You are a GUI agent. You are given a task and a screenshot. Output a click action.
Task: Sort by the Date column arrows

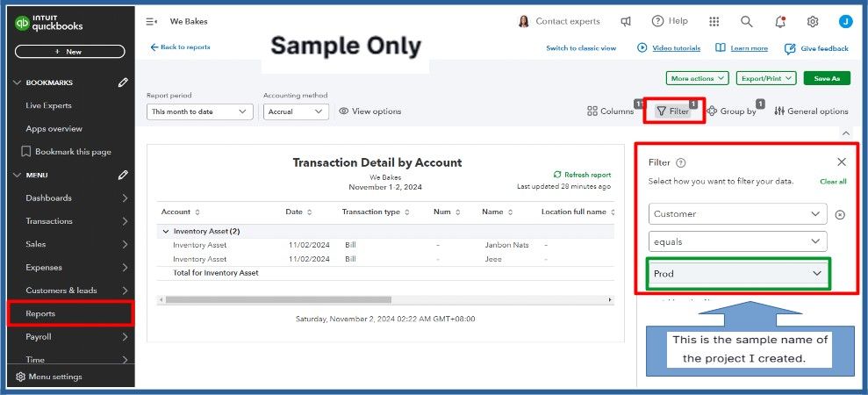pos(310,212)
